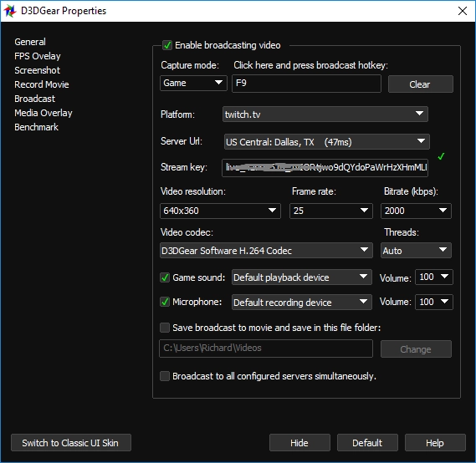Toggle the Microphone checkbox
Viewport: 476px width, 463px height.
[165, 302]
